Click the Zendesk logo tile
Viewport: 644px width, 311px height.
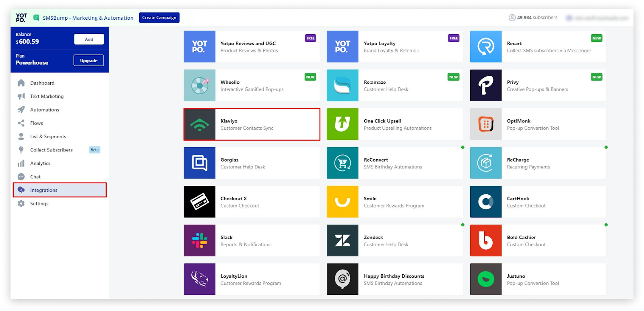(x=343, y=241)
